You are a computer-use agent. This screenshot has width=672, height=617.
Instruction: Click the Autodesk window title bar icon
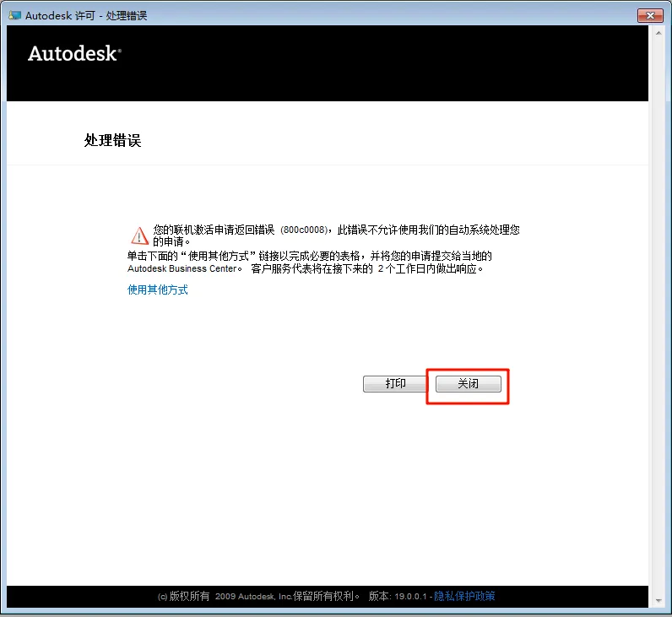pos(14,15)
